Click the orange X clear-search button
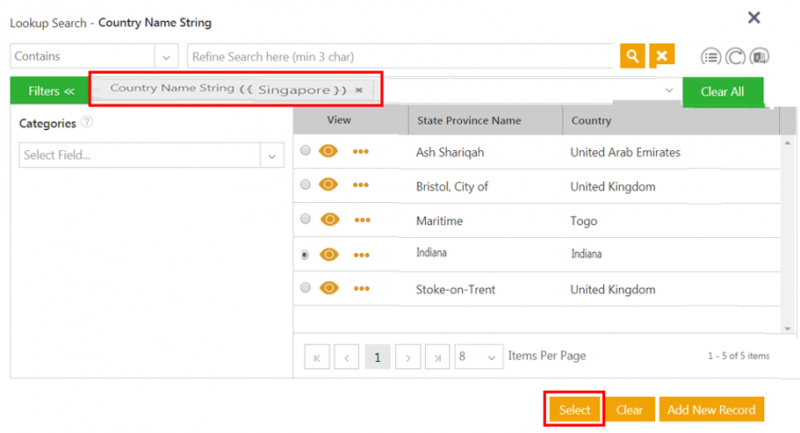The image size is (800, 433). click(x=661, y=56)
